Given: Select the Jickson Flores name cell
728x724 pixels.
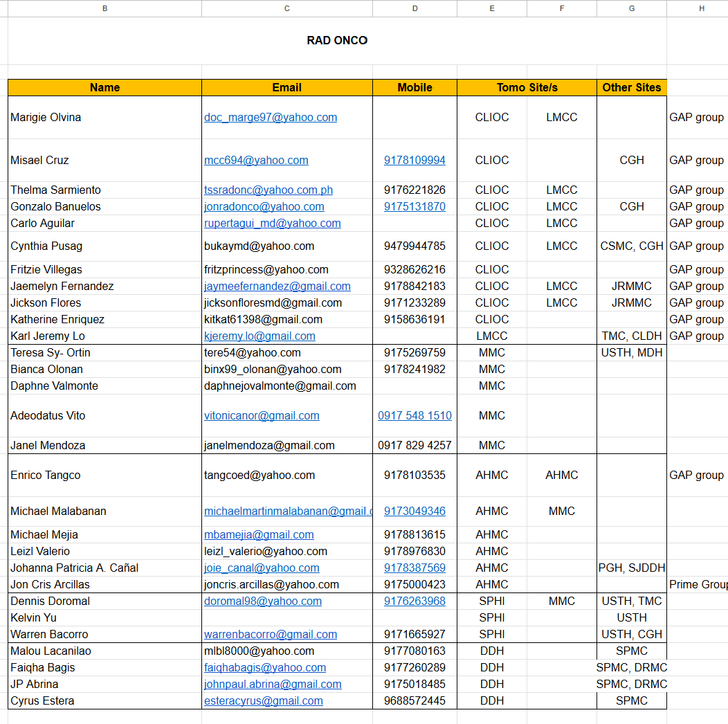Looking at the screenshot, I should point(105,302).
